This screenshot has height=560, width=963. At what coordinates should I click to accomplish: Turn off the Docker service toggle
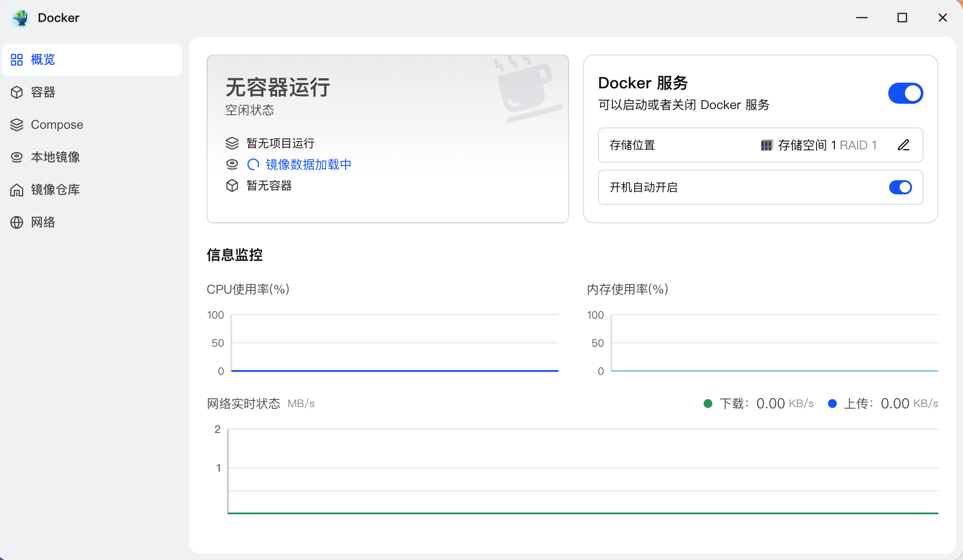coord(905,93)
